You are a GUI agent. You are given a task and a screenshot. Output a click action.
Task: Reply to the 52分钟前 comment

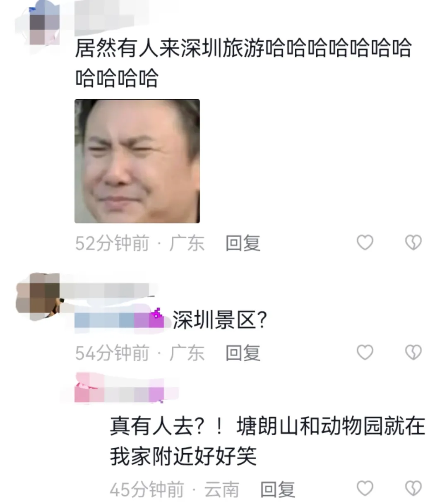(243, 243)
